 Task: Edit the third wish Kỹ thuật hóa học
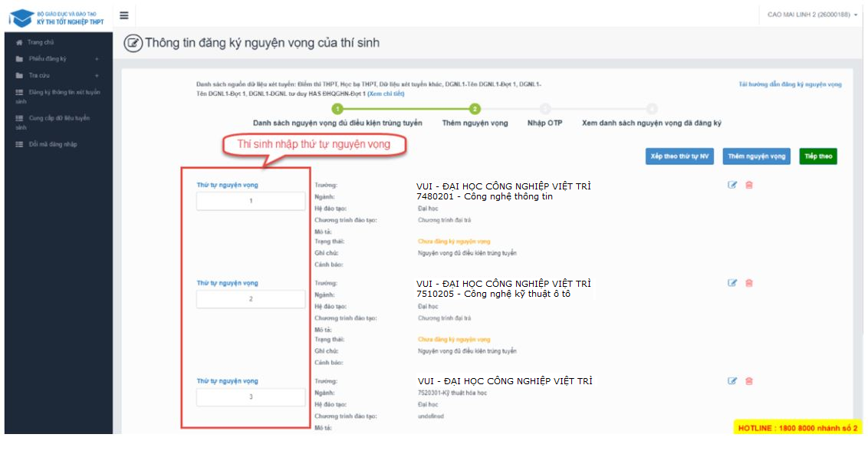pyautogui.click(x=732, y=381)
